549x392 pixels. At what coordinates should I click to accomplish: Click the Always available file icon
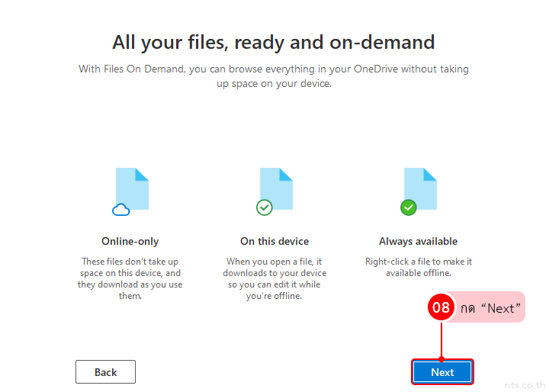tap(419, 191)
